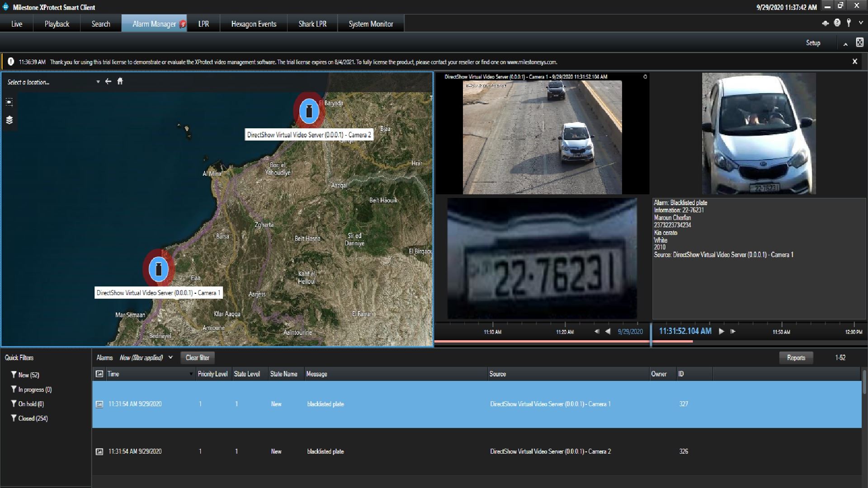Viewport: 868px width, 488px height.
Task: Open the Reports button
Action: pos(796,357)
